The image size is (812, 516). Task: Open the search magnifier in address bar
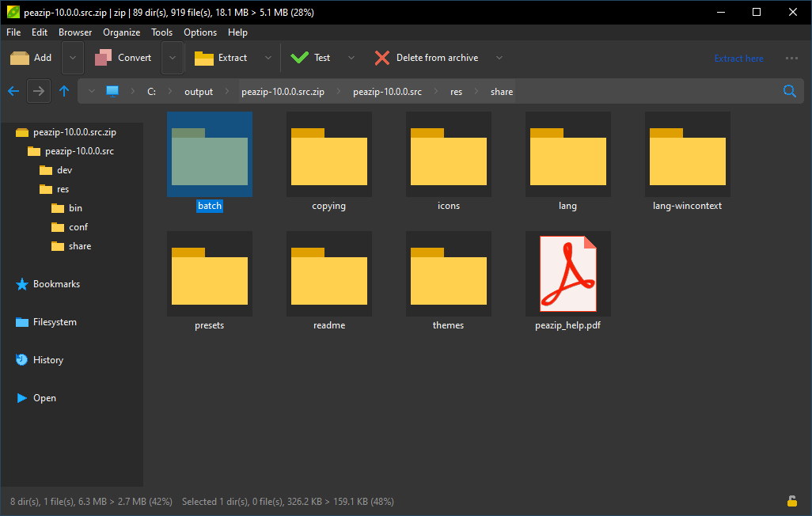click(x=789, y=91)
